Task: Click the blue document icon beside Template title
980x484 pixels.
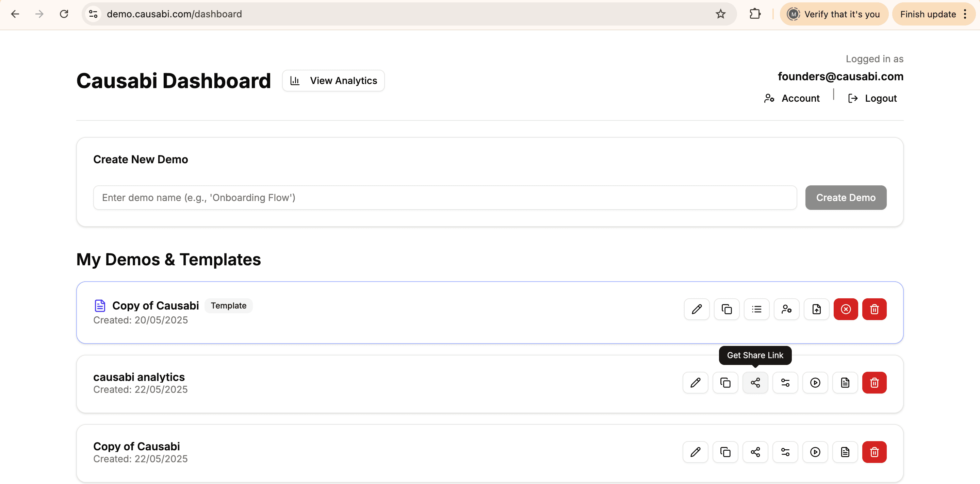Action: pyautogui.click(x=100, y=306)
